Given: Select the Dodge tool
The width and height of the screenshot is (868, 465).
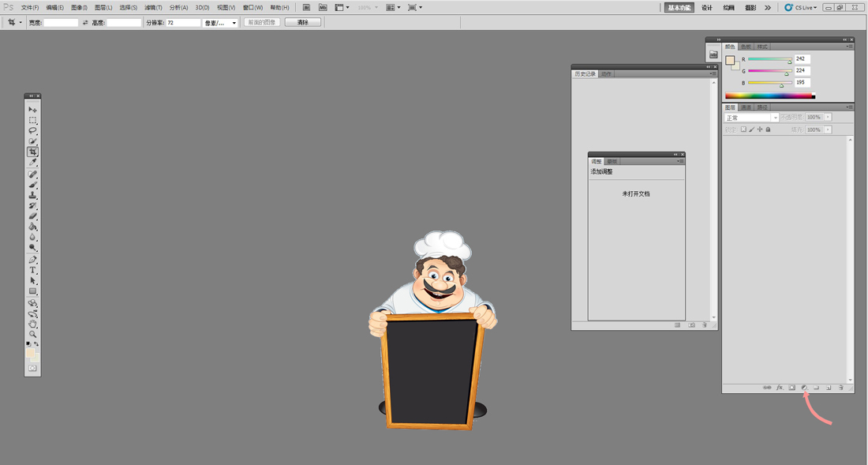Looking at the screenshot, I should coord(32,248).
